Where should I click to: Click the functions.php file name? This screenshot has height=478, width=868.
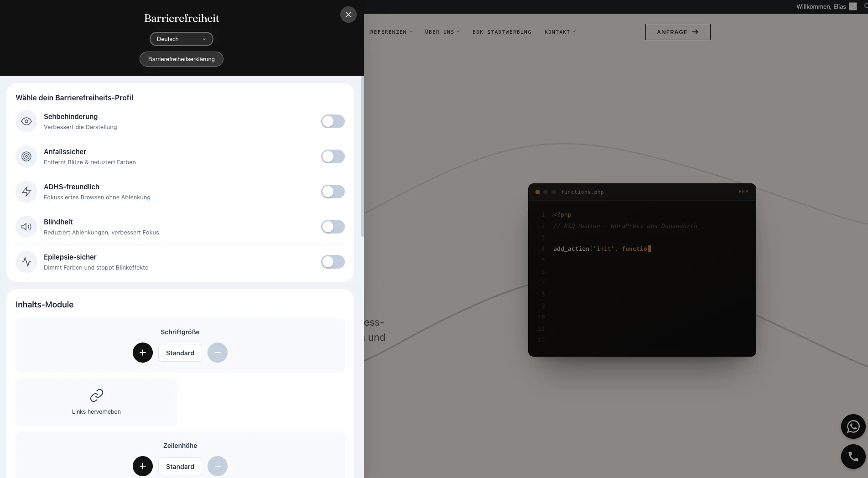click(x=582, y=192)
